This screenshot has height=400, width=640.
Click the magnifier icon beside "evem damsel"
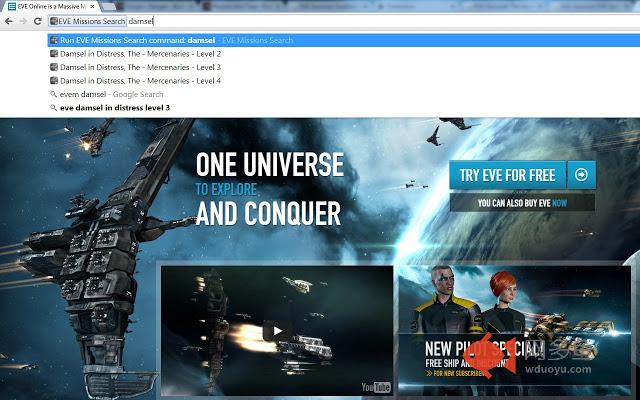53,94
